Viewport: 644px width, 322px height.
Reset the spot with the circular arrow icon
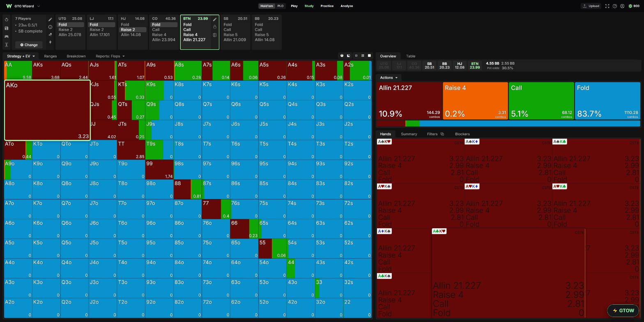(7, 20)
